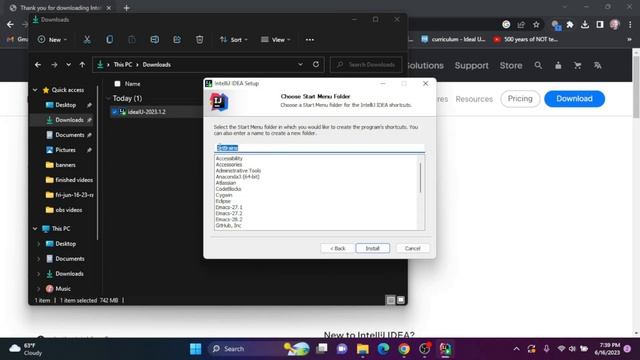
Task: Click Start Menu folder name field
Action: point(319,148)
